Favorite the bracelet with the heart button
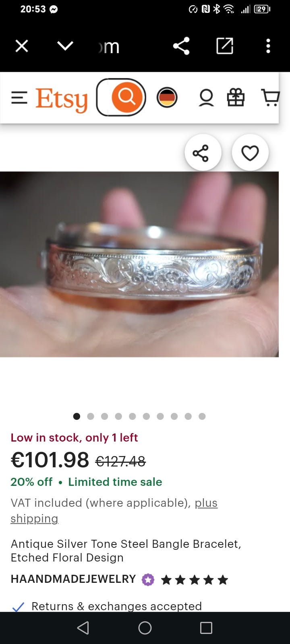The height and width of the screenshot is (644, 290). [250, 153]
